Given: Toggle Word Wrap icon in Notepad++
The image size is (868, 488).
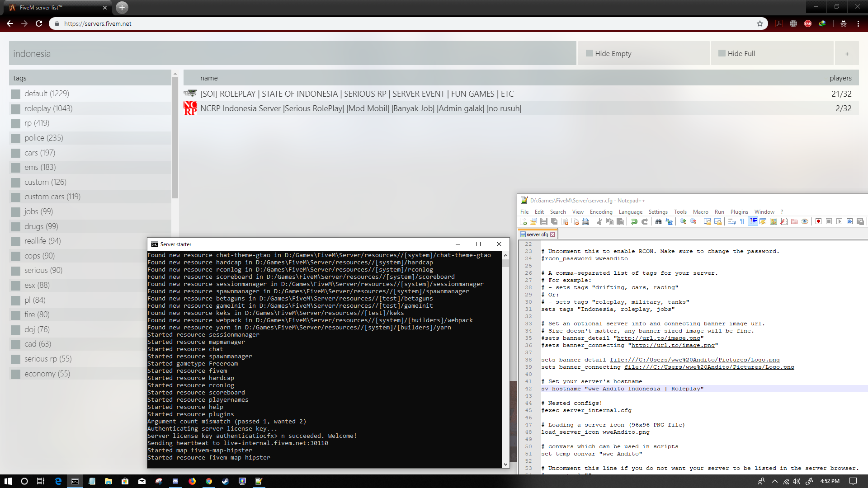Looking at the screenshot, I should point(732,221).
